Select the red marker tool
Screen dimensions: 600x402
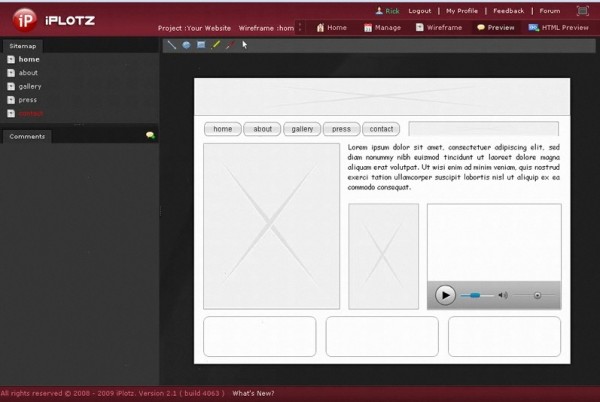[230, 45]
